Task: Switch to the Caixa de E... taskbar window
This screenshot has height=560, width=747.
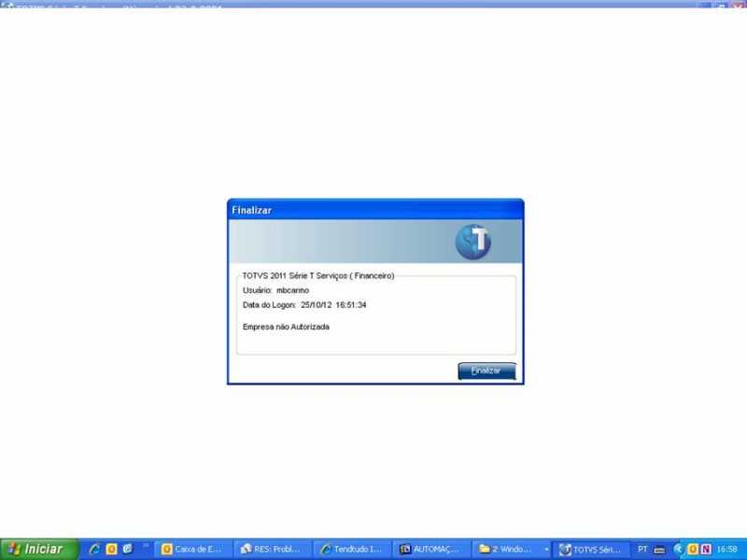Action: tap(193, 550)
